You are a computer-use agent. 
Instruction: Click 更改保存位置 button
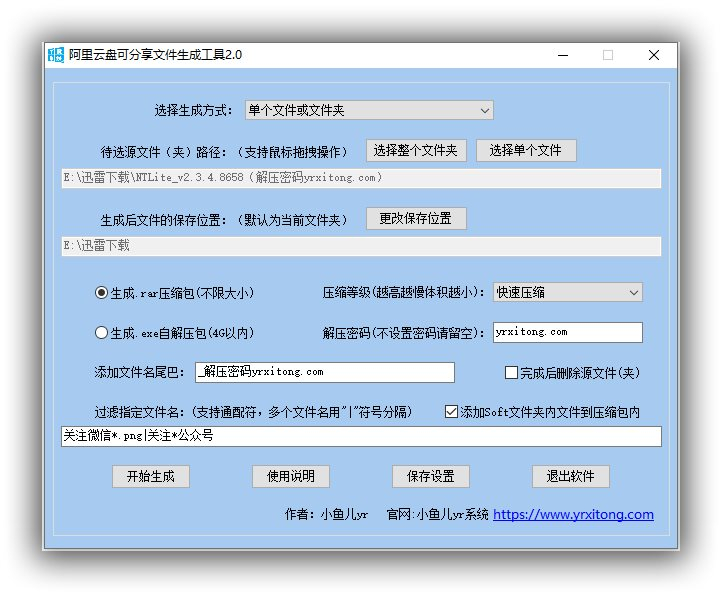(416, 219)
